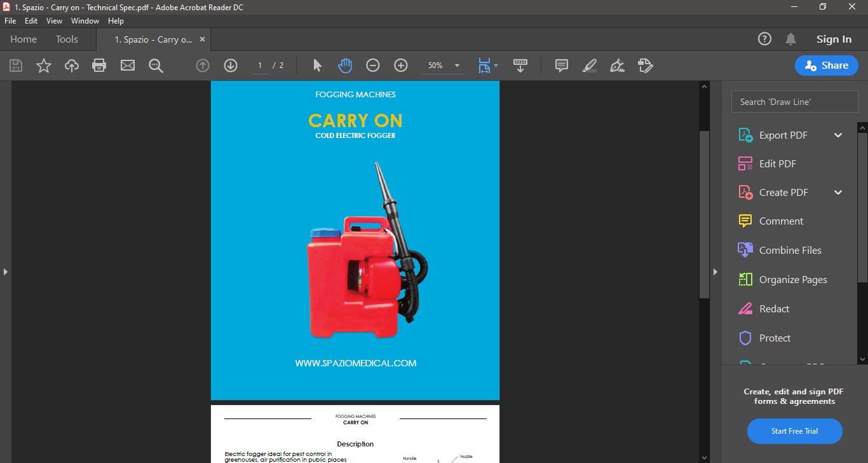The image size is (868, 463).
Task: Switch to the Tools tab
Action: 67,39
